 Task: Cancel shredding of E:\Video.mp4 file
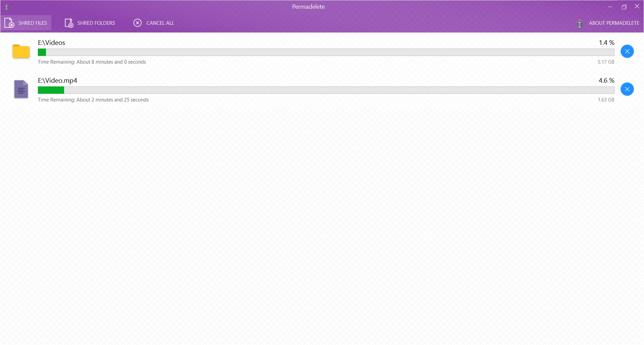click(x=627, y=89)
